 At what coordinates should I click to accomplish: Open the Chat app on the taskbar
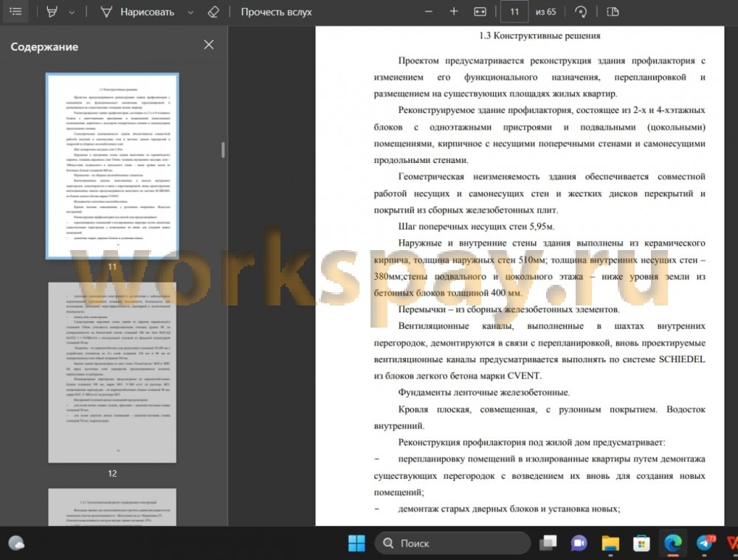[x=579, y=543]
